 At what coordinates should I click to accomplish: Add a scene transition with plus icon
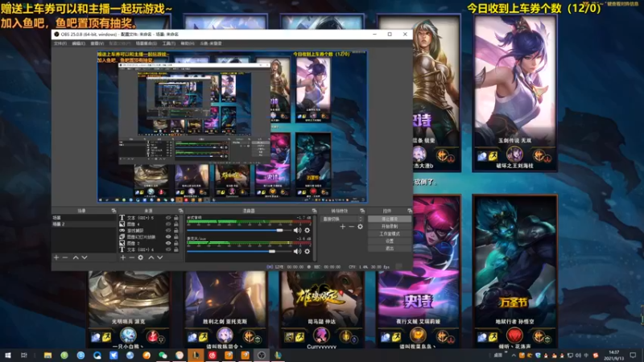[x=343, y=227]
